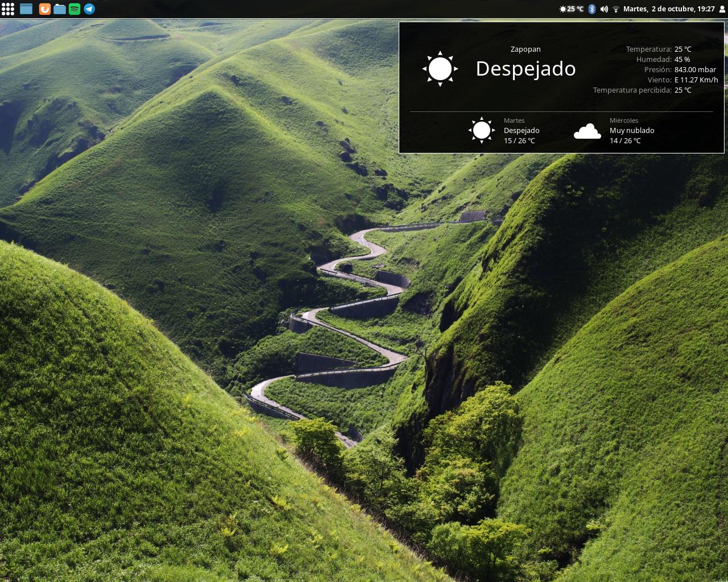Click the Martes temperature range 15 / 26 °C
This screenshot has width=728, height=582.
tap(519, 140)
